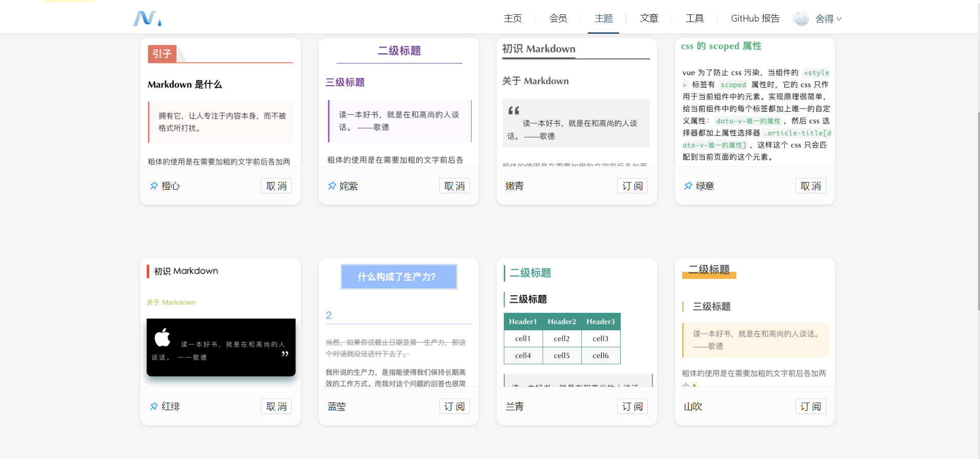Screen dimensions: 980x459
Task: Click the 绿意 theme name
Action: 705,186
